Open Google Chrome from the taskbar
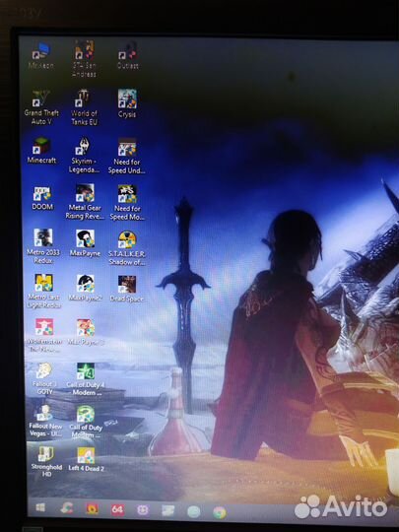Image resolution: width=399 pixels, height=532 pixels. pos(219,512)
